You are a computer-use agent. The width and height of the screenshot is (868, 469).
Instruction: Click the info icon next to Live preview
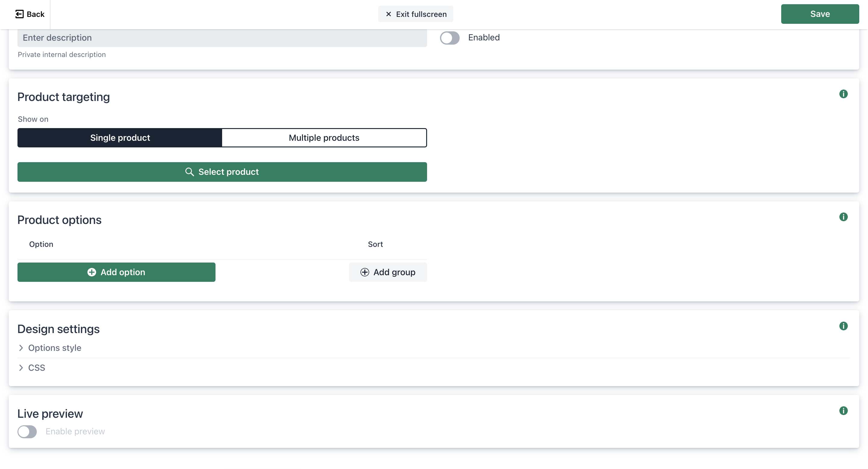(843, 411)
